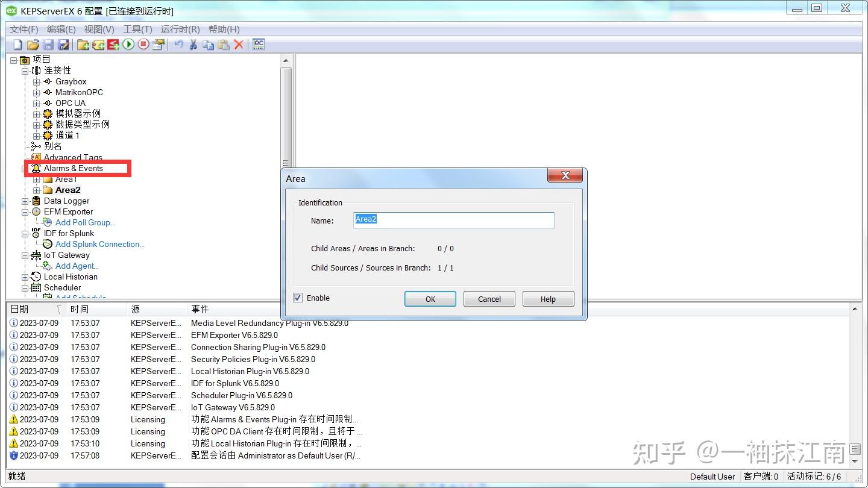Image resolution: width=868 pixels, height=488 pixels.
Task: Click the New Area folder-plus icon
Action: pos(83,45)
